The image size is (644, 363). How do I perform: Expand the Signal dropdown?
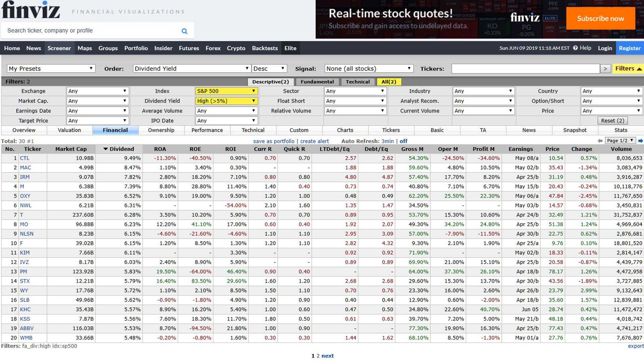(369, 69)
